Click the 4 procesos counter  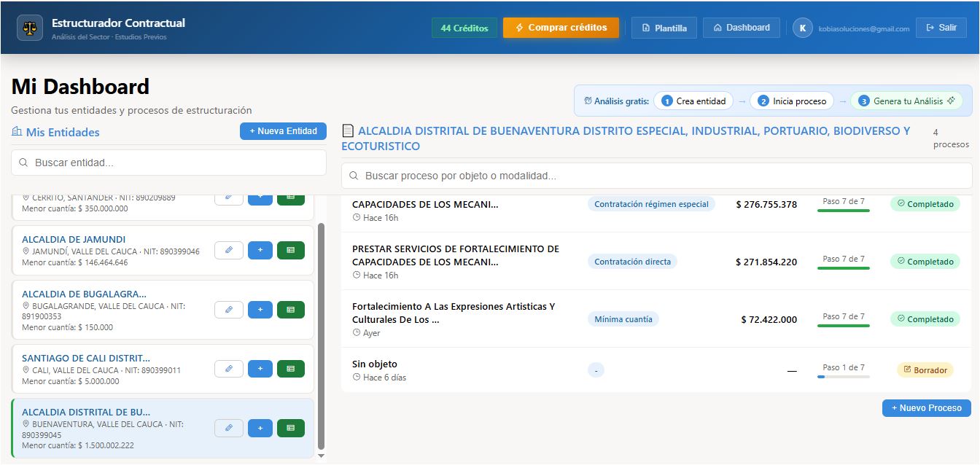coord(951,138)
